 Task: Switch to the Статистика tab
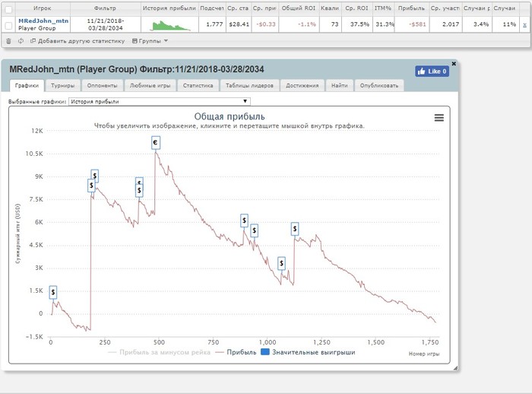pos(198,86)
